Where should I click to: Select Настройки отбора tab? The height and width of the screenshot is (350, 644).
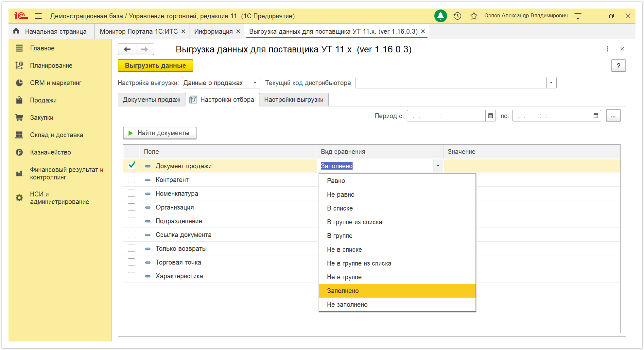pos(222,100)
